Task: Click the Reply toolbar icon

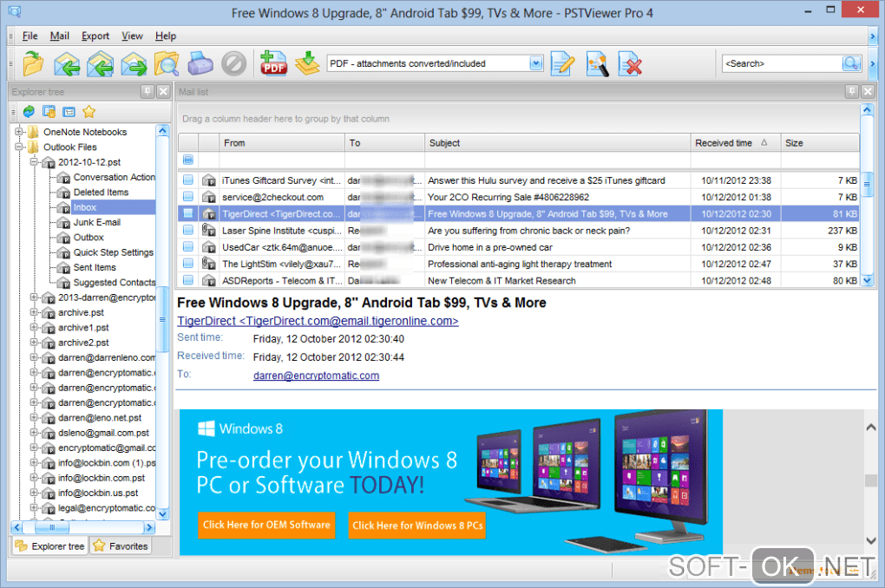Action: tap(67, 64)
